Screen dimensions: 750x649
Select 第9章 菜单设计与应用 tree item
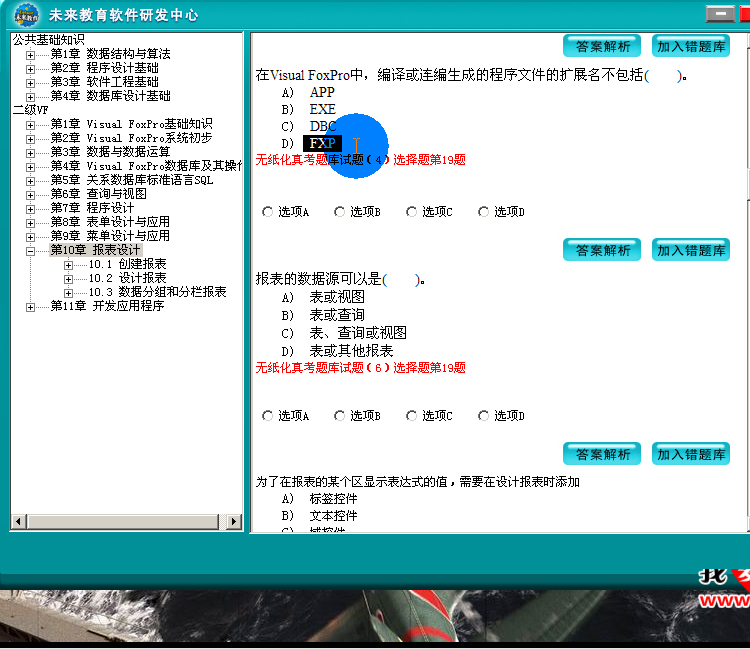click(110, 236)
